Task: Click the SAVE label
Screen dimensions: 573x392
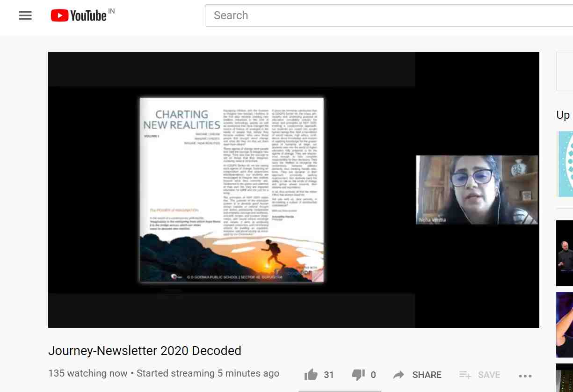Action: 489,375
